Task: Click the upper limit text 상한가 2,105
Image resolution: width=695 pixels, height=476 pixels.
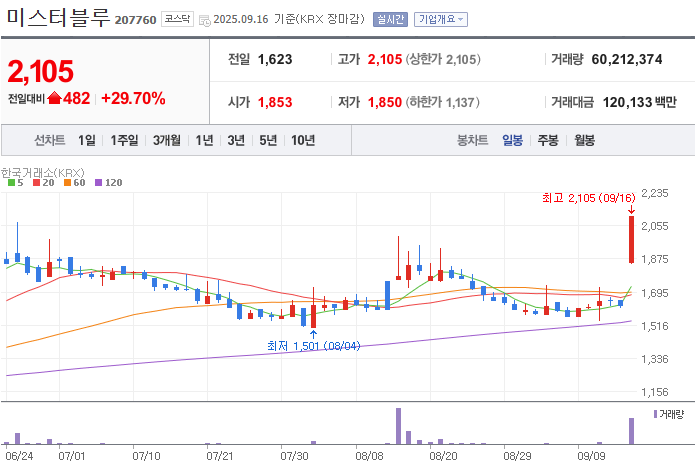Action: [x=443, y=59]
